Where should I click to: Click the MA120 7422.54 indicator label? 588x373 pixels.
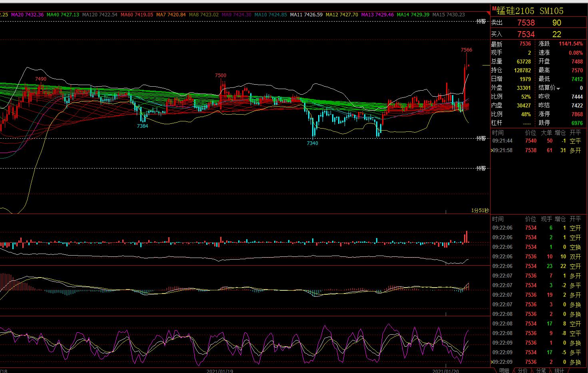[100, 15]
